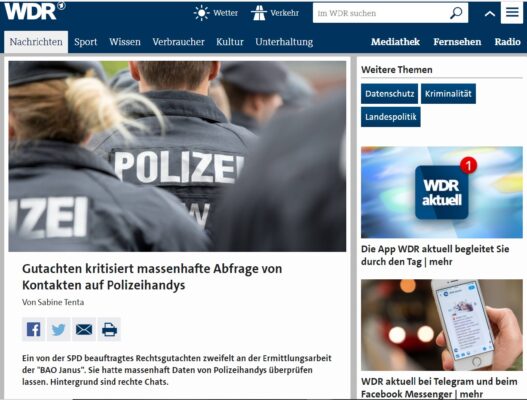Image resolution: width=527 pixels, height=400 pixels.
Task: Open the Verkehr highway icon
Action: point(259,13)
